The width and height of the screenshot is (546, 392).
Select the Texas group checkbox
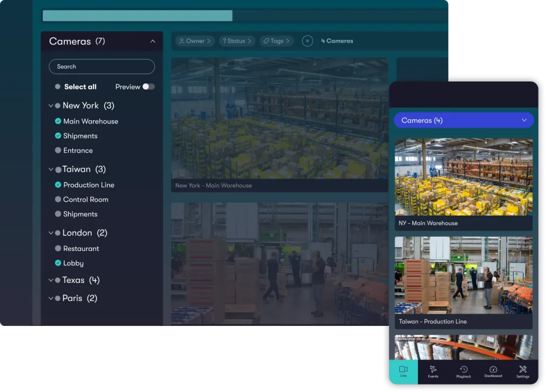58,280
